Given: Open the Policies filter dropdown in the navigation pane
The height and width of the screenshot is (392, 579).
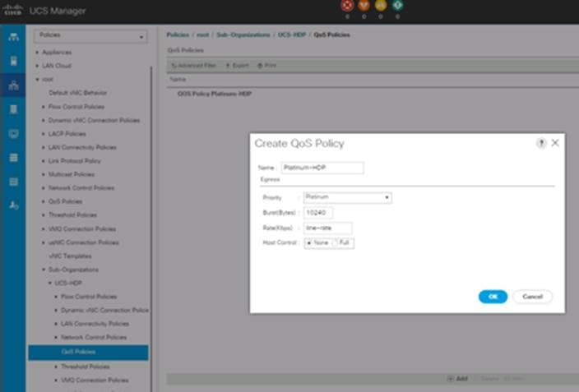Looking at the screenshot, I should 90,36.
